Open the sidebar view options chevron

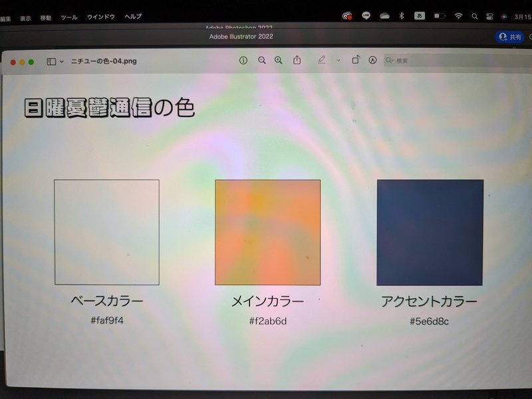[62, 61]
